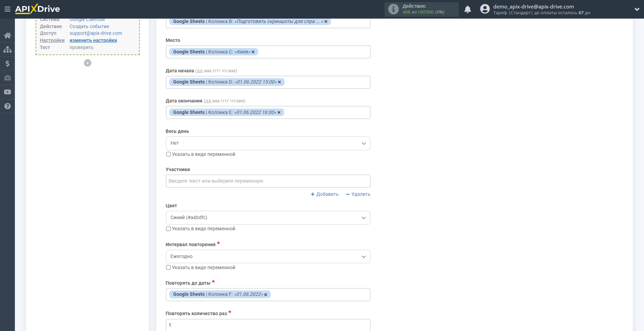Open the notifications bell
The height and width of the screenshot is (331, 644).
point(468,9)
